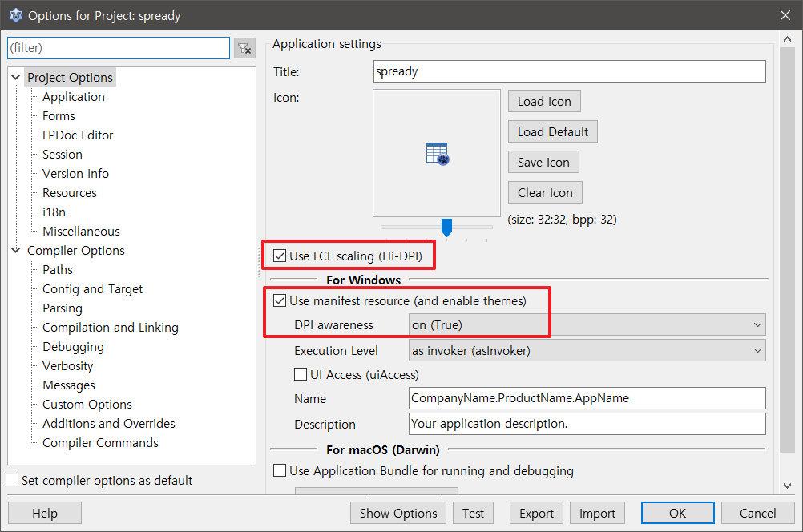
Task: Click the Clear Icon button
Action: coord(546,192)
